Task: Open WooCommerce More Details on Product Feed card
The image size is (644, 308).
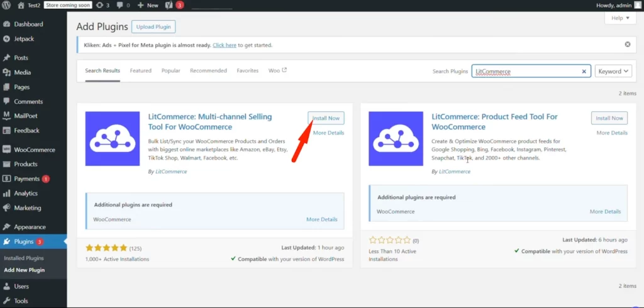Action: point(606,211)
